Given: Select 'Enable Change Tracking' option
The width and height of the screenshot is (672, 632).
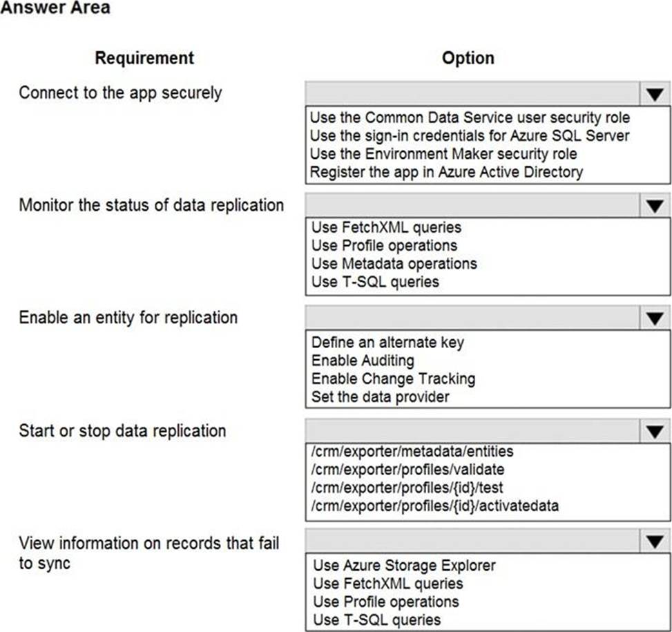Looking at the screenshot, I should point(393,379).
